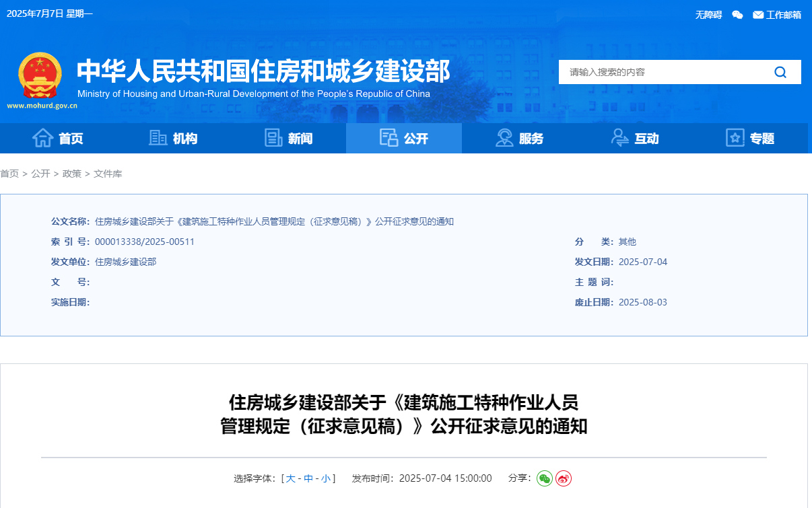Open the 新闻 navigation menu

click(289, 138)
